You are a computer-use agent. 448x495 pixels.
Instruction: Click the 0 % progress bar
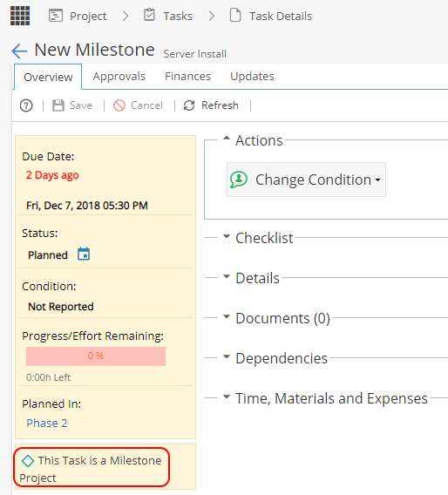tap(96, 356)
